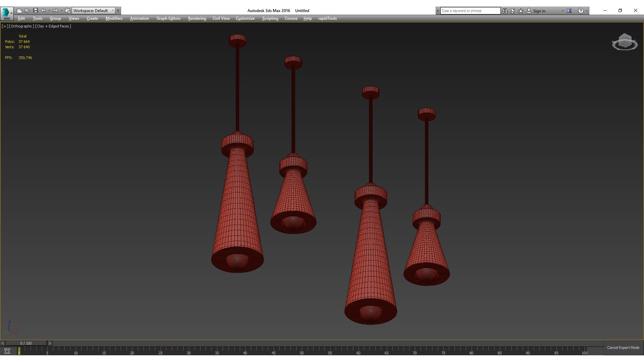The height and width of the screenshot is (362, 644).
Task: Click the Cancel Expert Mode button
Action: (623, 348)
